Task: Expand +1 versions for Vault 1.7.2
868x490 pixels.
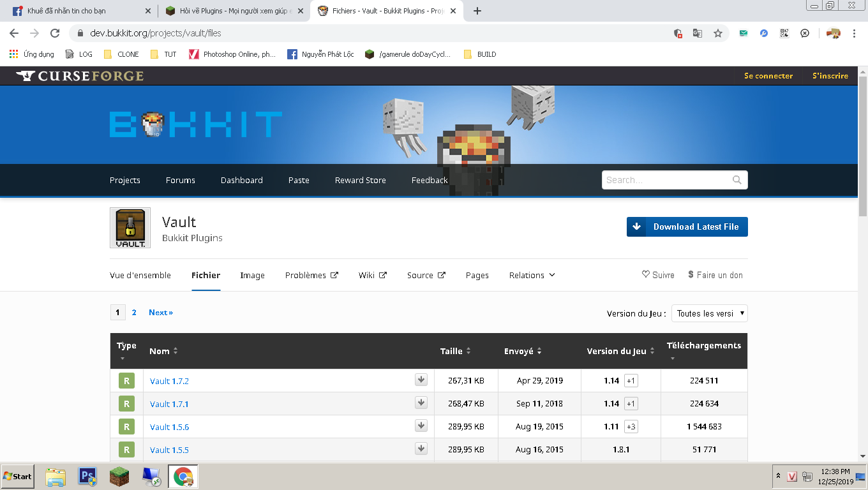Action: click(x=631, y=381)
